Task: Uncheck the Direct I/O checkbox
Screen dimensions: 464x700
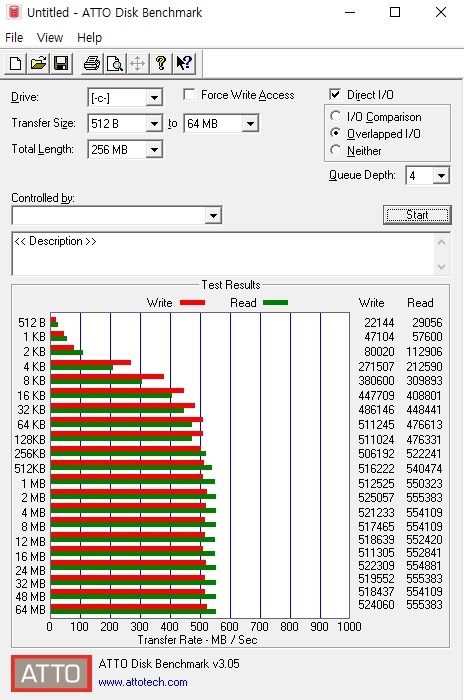Action: pos(335,94)
